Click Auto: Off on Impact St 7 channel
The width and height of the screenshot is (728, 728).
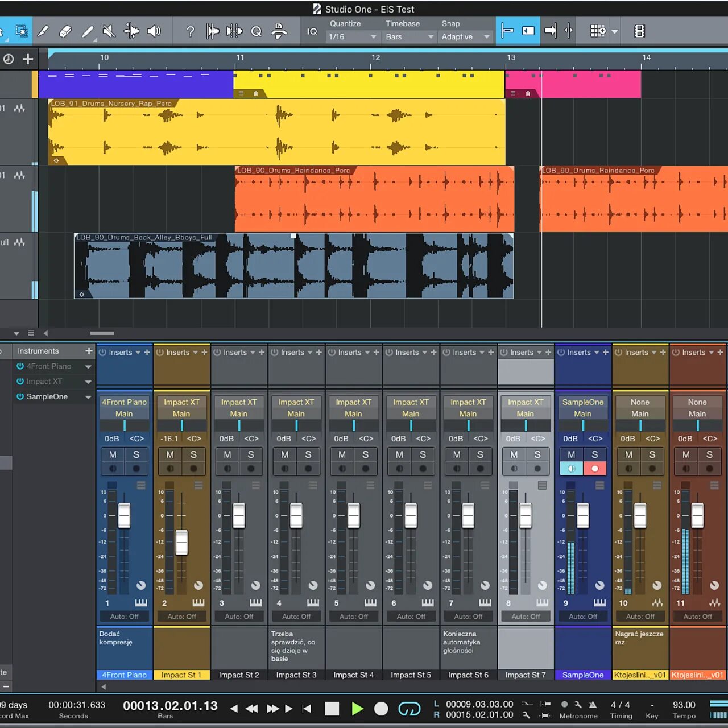click(526, 616)
